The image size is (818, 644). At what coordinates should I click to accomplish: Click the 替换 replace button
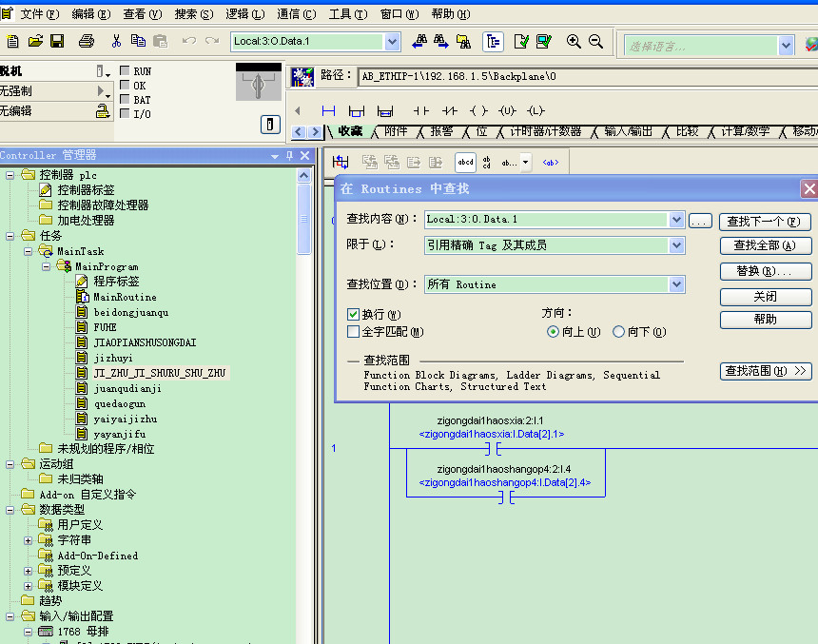pyautogui.click(x=765, y=272)
